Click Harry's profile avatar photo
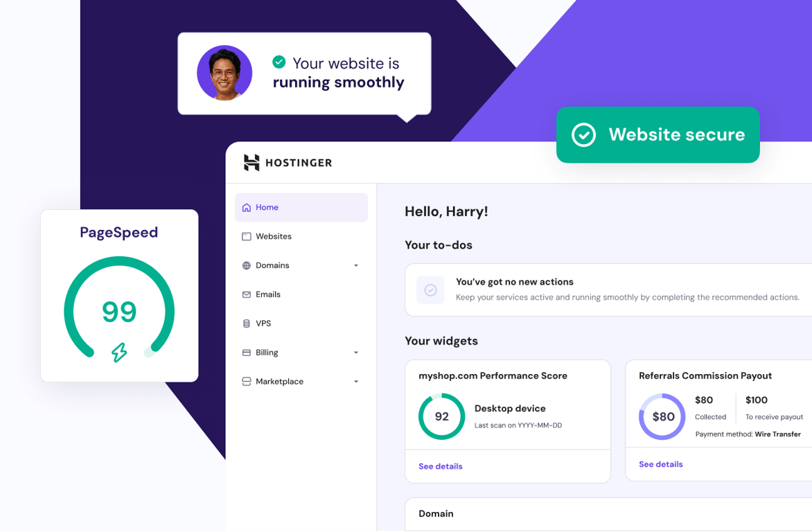 pyautogui.click(x=224, y=73)
